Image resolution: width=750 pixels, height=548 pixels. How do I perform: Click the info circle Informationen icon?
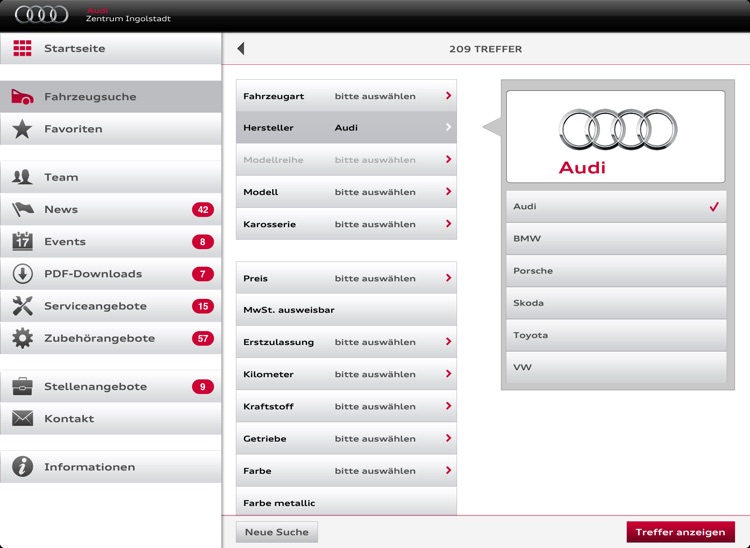pyautogui.click(x=22, y=467)
